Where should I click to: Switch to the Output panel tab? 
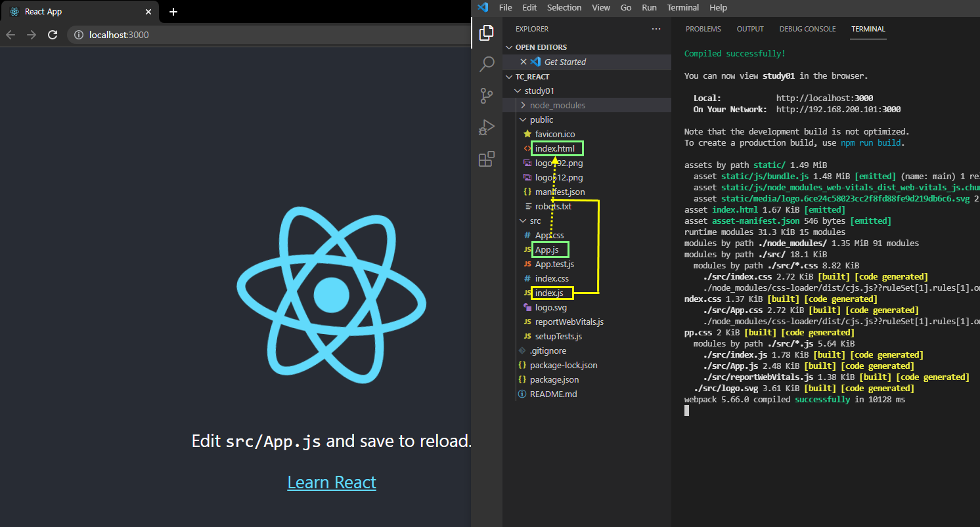(750, 29)
